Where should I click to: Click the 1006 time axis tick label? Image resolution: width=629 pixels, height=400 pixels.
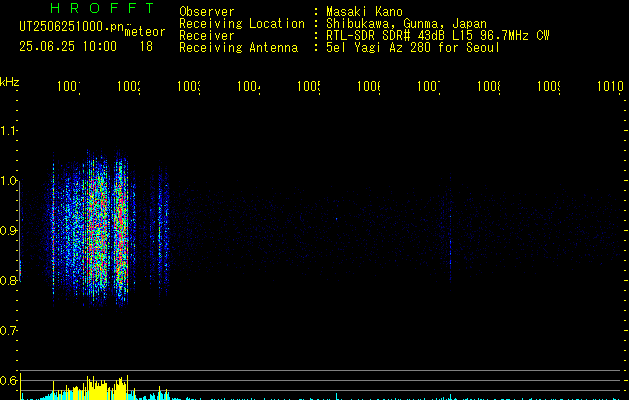(369, 86)
